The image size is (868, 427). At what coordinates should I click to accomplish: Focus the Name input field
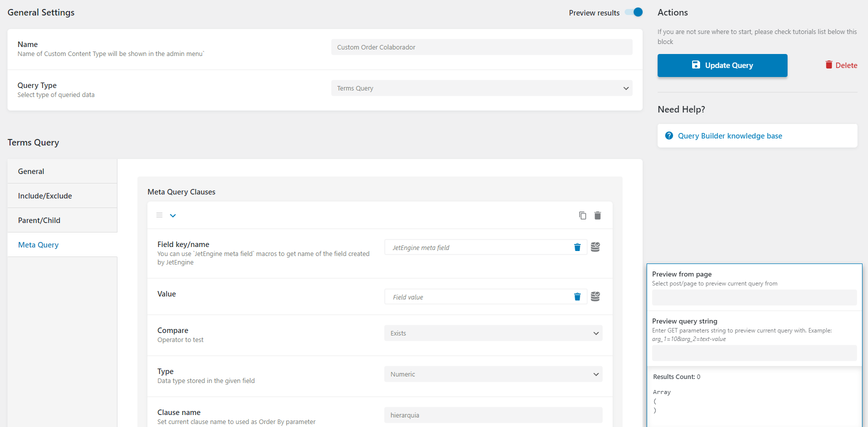[x=482, y=47]
